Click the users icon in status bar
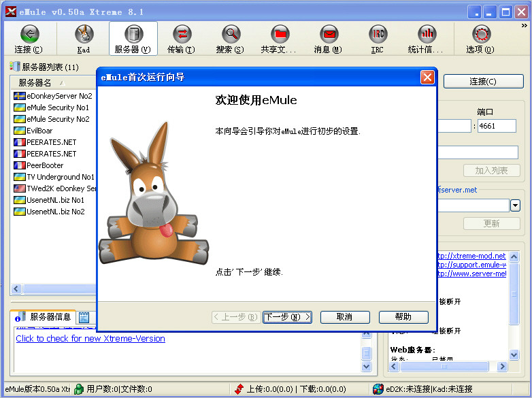 pyautogui.click(x=79, y=389)
